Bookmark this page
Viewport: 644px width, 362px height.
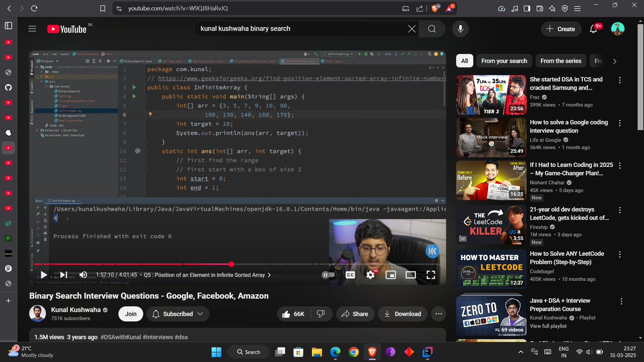pyautogui.click(x=103, y=9)
